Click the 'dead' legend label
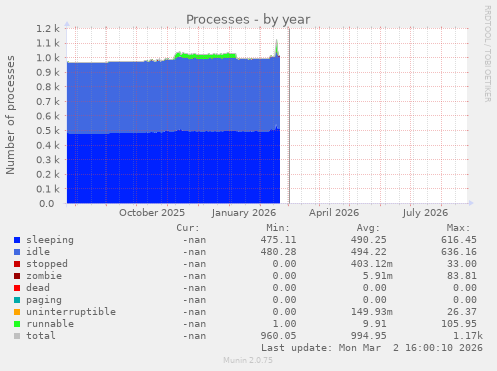 coord(38,288)
